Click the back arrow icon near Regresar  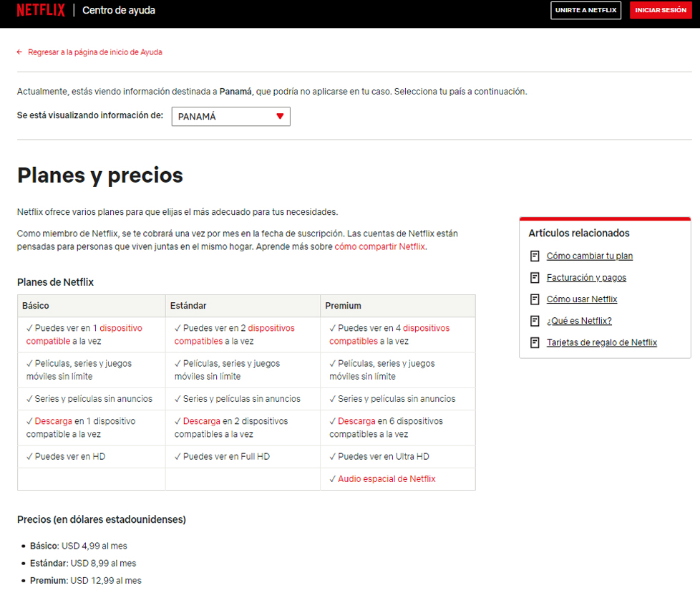pyautogui.click(x=20, y=52)
